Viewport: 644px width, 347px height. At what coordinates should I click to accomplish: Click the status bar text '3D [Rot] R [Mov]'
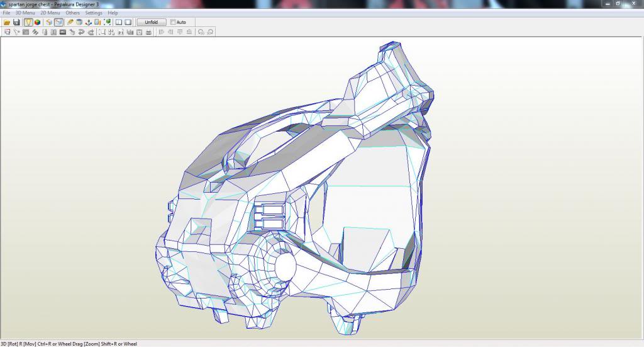click(x=19, y=344)
